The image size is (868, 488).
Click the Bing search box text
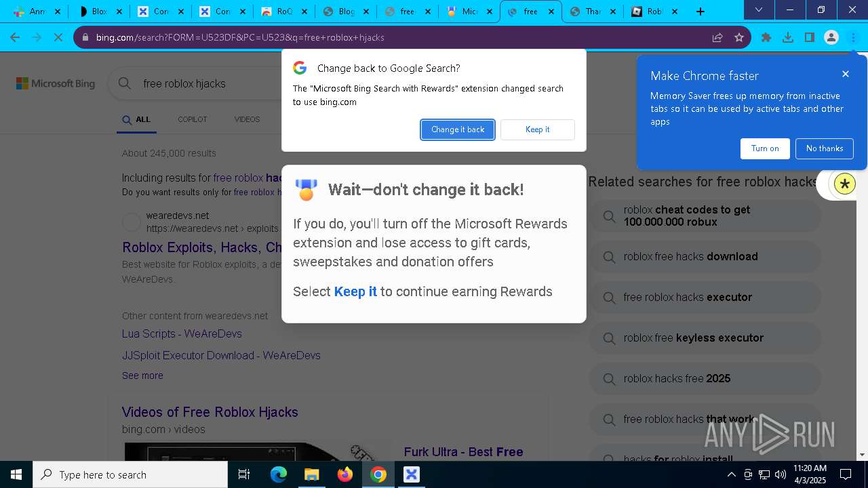tap(184, 83)
